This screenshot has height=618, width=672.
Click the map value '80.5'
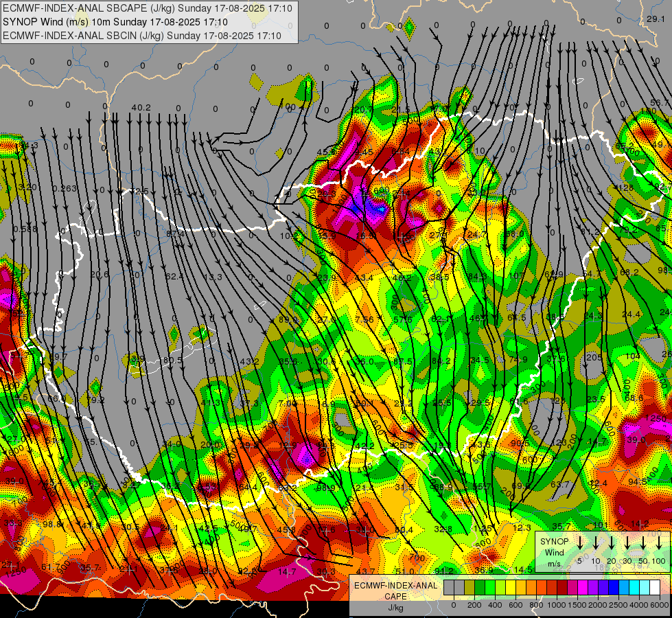pyautogui.click(x=173, y=360)
